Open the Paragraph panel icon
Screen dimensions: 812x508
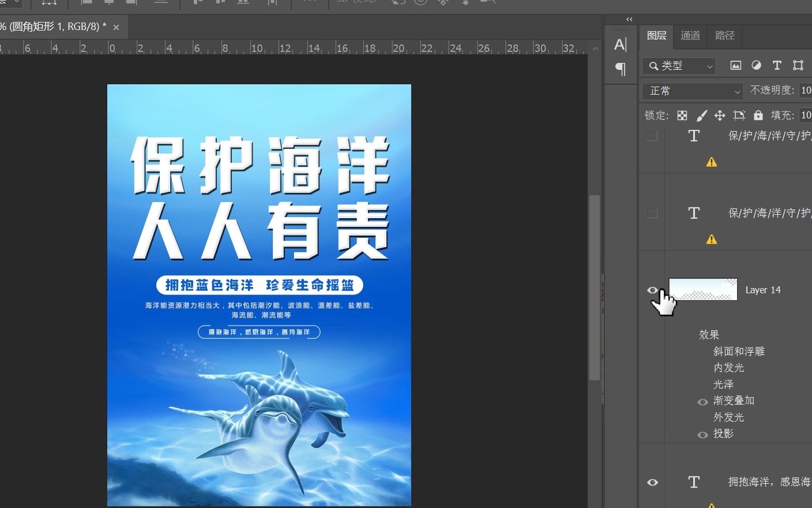pyautogui.click(x=621, y=69)
